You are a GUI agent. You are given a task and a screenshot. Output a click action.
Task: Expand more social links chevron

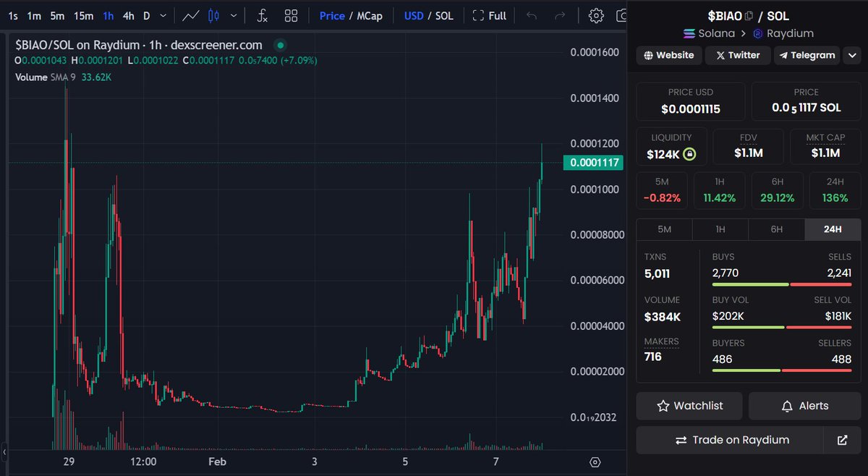tap(851, 55)
